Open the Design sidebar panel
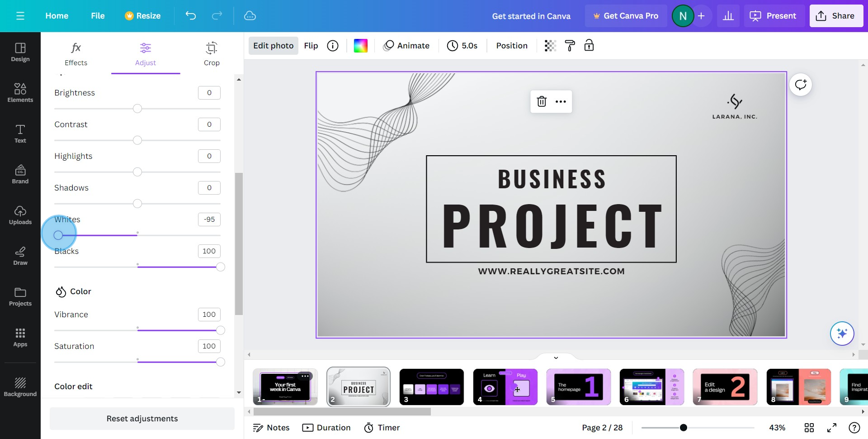This screenshot has width=868, height=439. pyautogui.click(x=20, y=52)
